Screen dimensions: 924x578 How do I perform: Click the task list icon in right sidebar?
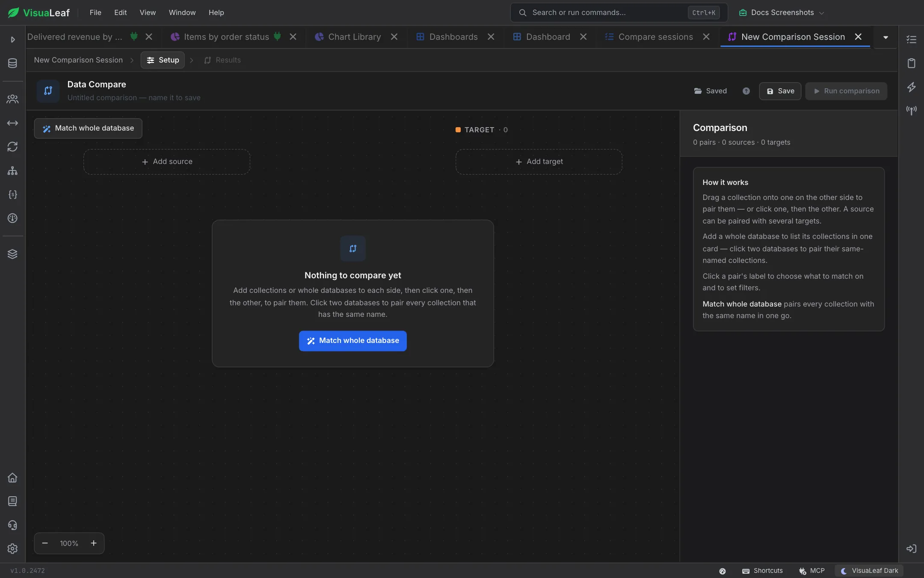(911, 39)
